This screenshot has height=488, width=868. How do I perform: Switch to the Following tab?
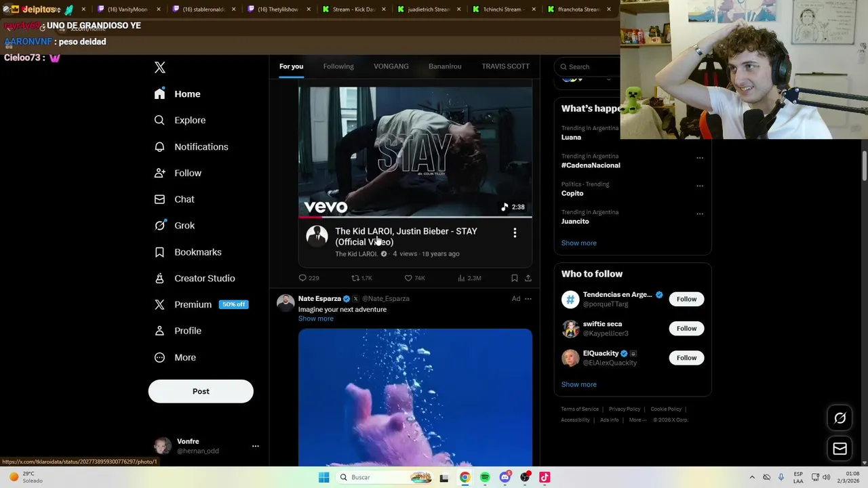point(338,66)
